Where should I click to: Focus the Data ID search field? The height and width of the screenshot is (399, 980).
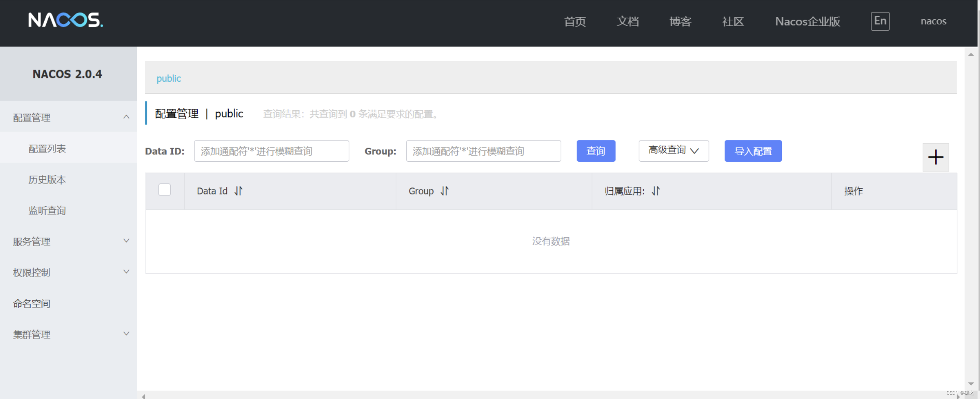(x=271, y=151)
